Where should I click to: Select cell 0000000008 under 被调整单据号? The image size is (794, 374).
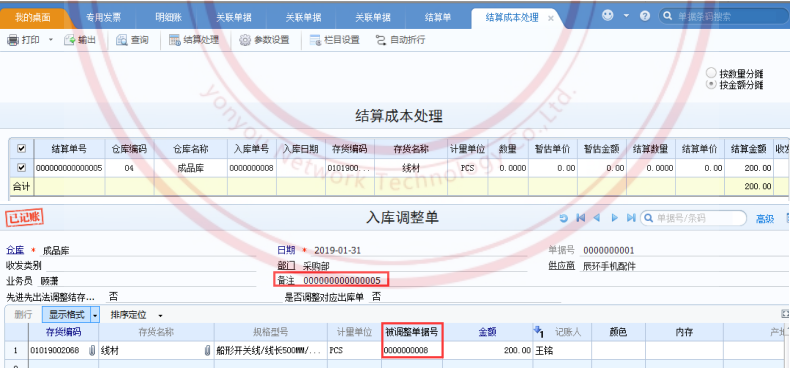point(412,350)
